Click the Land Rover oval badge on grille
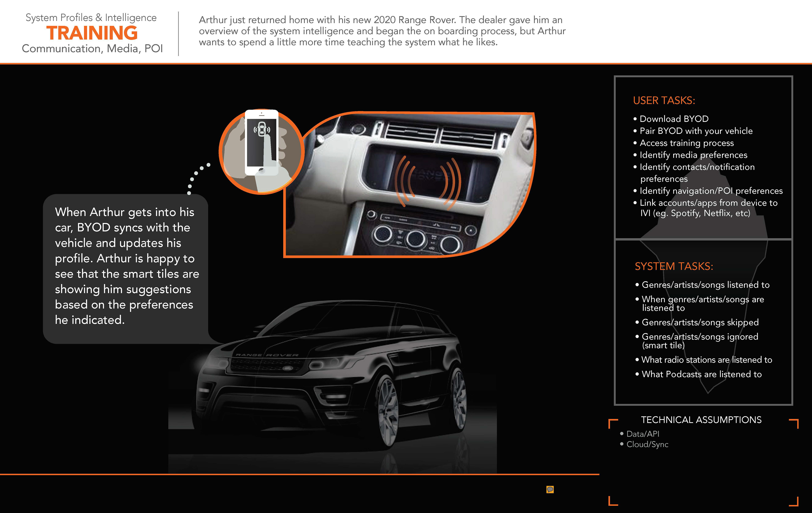The image size is (812, 513). (x=288, y=368)
